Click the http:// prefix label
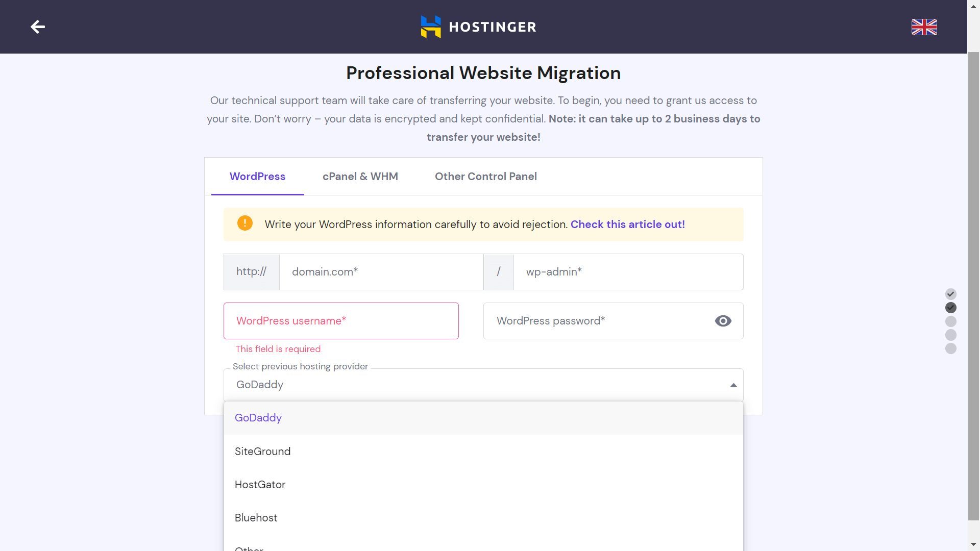This screenshot has width=980, height=551. (252, 272)
